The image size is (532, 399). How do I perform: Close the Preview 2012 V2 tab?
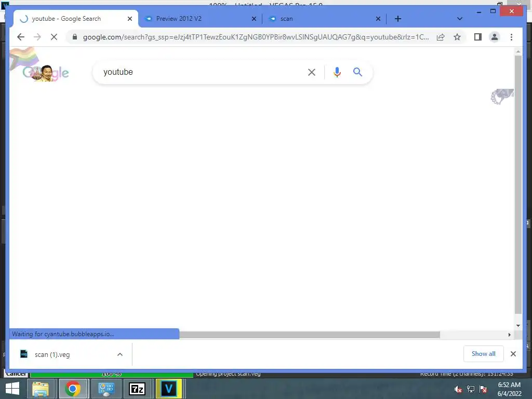click(254, 19)
